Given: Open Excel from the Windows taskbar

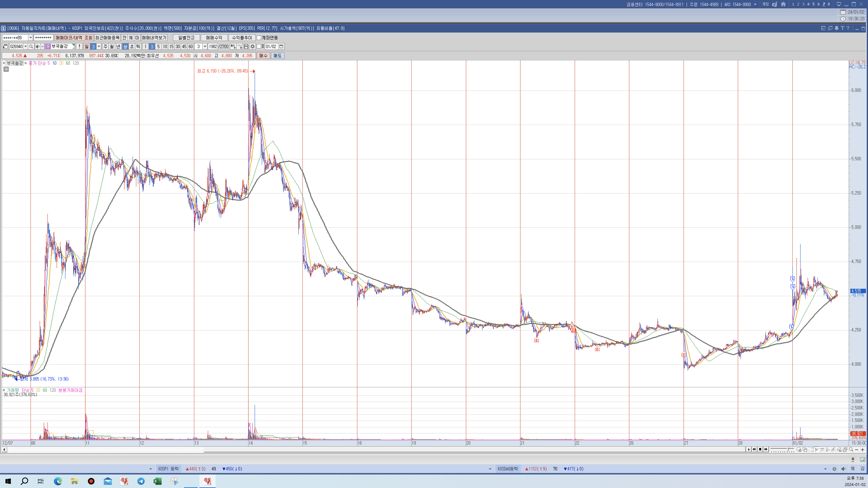Looking at the screenshot, I should (157, 481).
